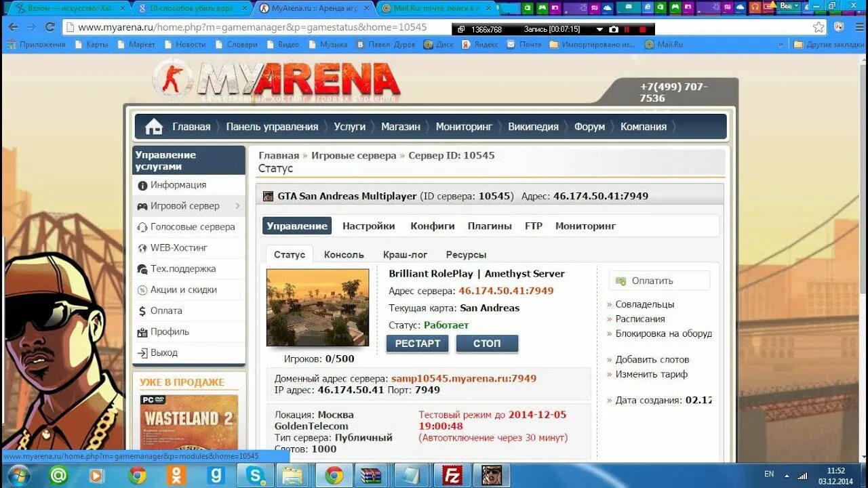868x488 pixels.
Task: Go back with browser back arrow
Action: pos(12,27)
